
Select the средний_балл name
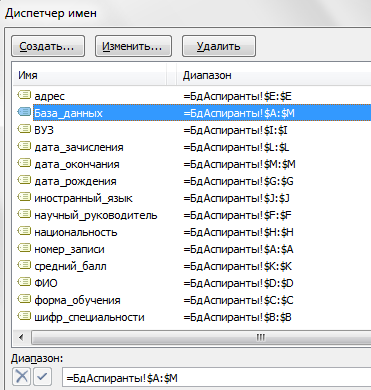[x=71, y=266]
